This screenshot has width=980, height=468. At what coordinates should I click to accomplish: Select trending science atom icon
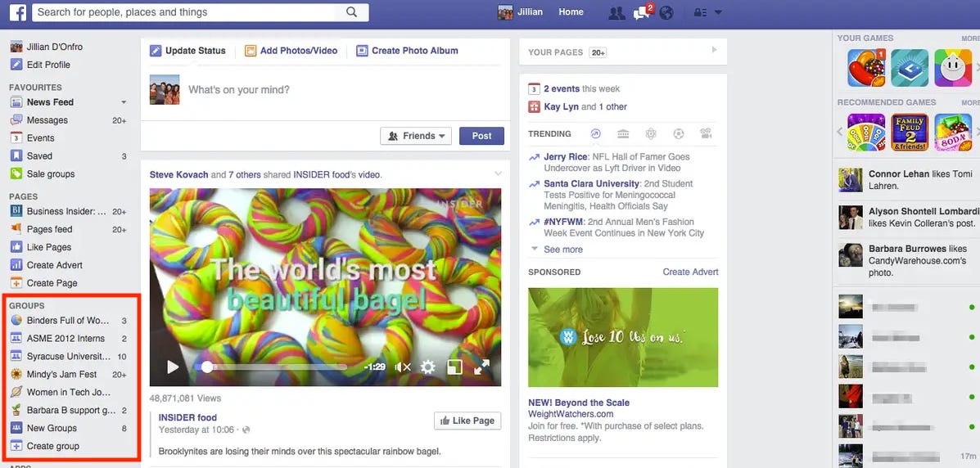click(x=651, y=133)
